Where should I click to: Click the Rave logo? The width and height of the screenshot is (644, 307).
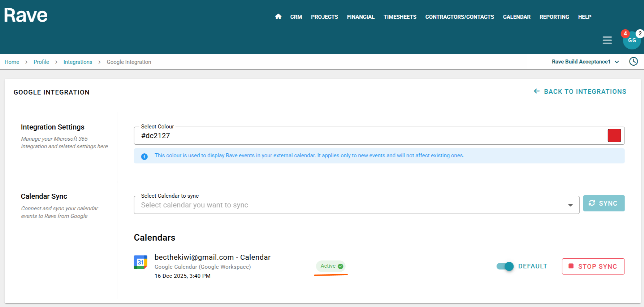click(26, 16)
